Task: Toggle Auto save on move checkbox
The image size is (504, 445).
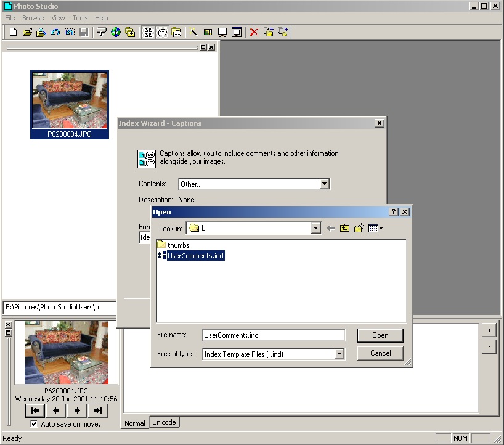Action: pos(35,424)
